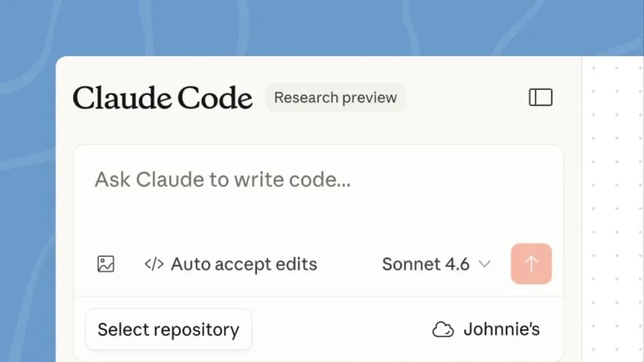Click the code brackets icon
Image resolution: width=644 pixels, height=362 pixels.
[x=154, y=264]
